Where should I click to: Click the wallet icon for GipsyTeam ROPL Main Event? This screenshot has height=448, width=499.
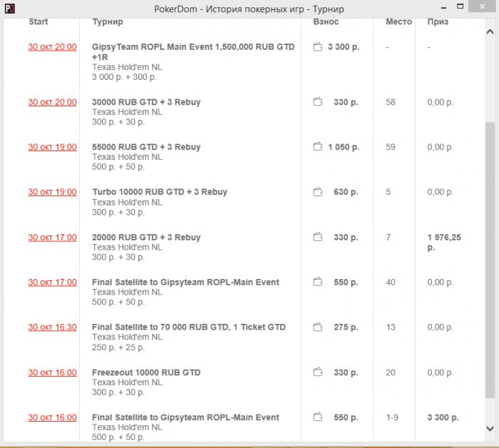[x=318, y=47]
